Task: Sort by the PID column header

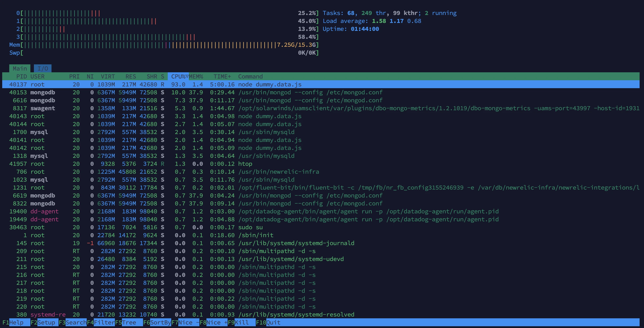Action: [22, 76]
